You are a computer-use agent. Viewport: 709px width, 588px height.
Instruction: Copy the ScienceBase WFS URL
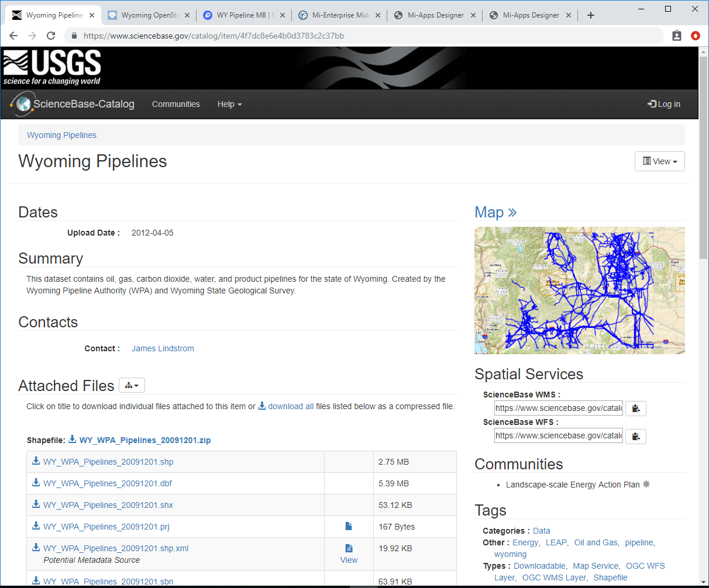636,436
